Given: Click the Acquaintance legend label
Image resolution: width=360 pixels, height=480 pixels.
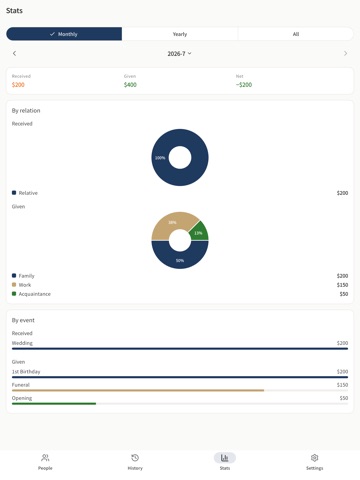Looking at the screenshot, I should coord(35,294).
